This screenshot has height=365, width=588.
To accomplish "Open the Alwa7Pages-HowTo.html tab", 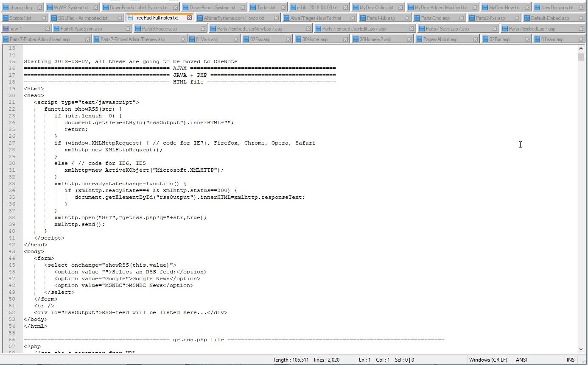I will tap(315, 18).
